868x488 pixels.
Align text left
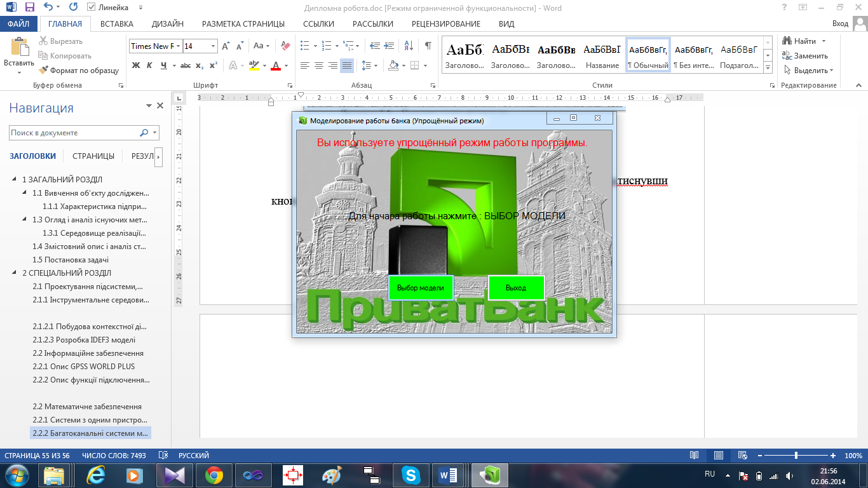click(x=305, y=65)
